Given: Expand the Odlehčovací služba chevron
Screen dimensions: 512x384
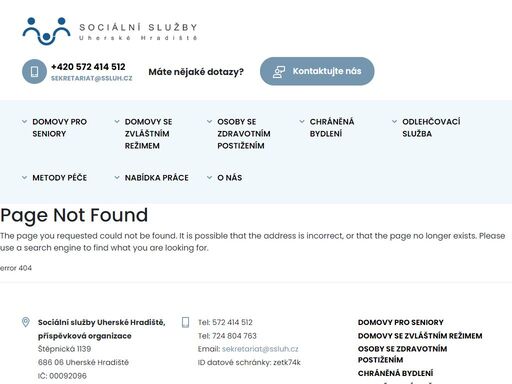Looking at the screenshot, I should 394,122.
